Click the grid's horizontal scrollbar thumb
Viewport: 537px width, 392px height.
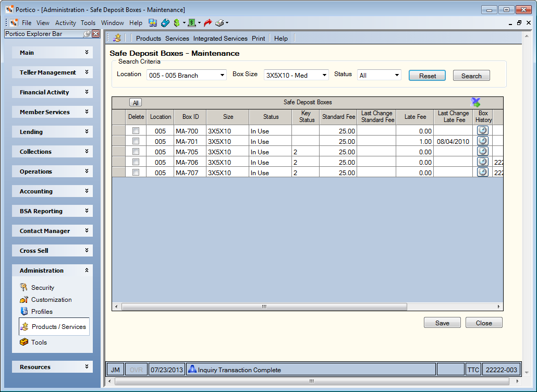tap(264, 307)
